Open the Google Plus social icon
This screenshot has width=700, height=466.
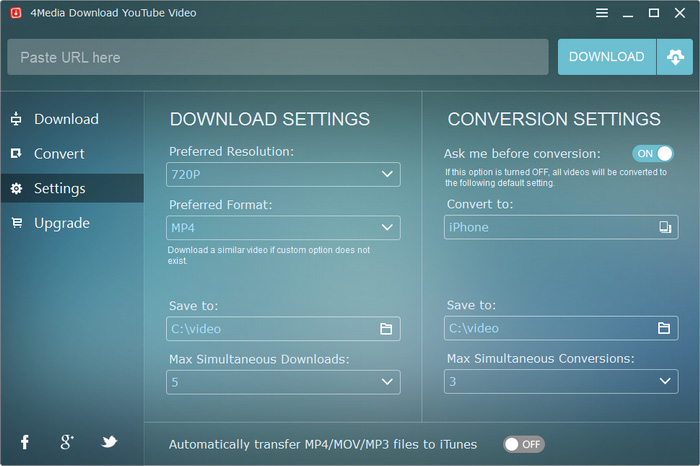pyautogui.click(x=67, y=442)
